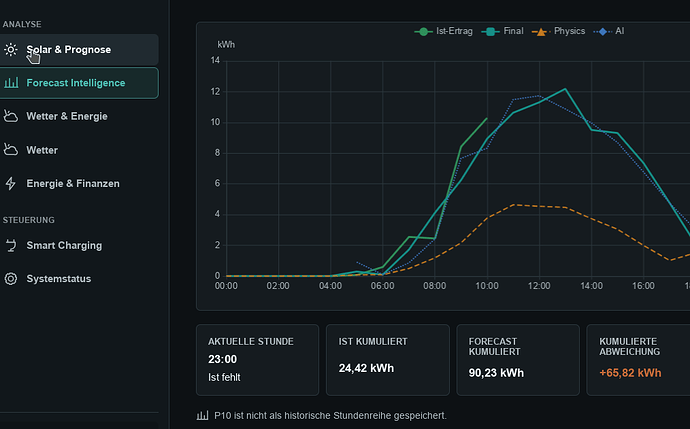Toggle the Physics series in legend
This screenshot has width=690, height=429.
pyautogui.click(x=558, y=31)
